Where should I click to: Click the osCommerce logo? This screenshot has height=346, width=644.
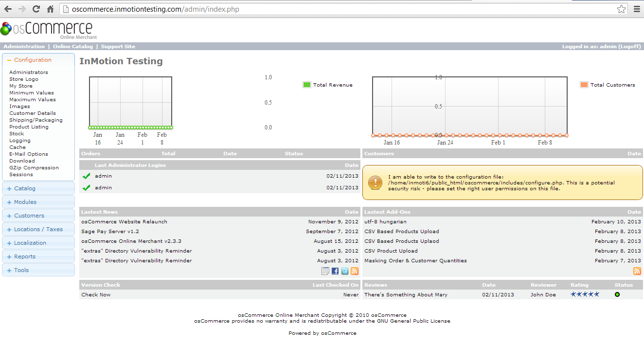click(x=49, y=30)
